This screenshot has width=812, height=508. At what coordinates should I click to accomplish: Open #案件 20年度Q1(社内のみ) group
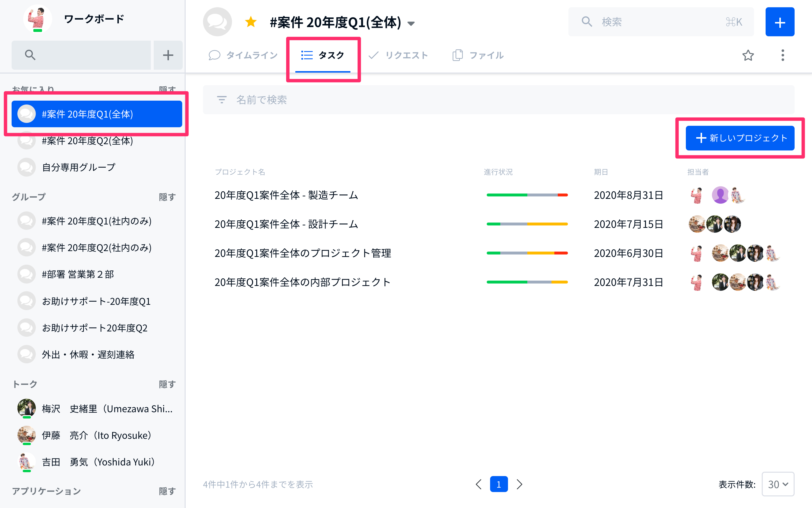click(97, 221)
